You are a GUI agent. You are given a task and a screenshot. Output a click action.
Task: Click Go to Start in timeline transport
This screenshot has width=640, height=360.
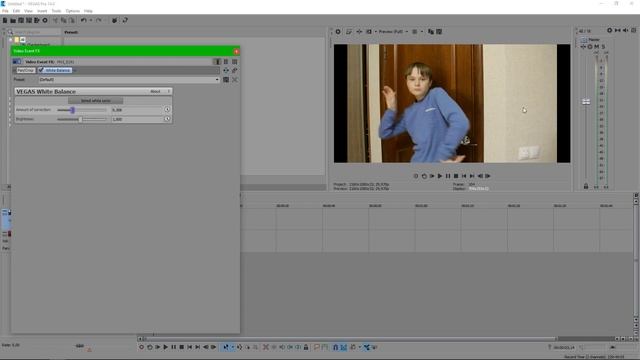pyautogui.click(x=189, y=347)
